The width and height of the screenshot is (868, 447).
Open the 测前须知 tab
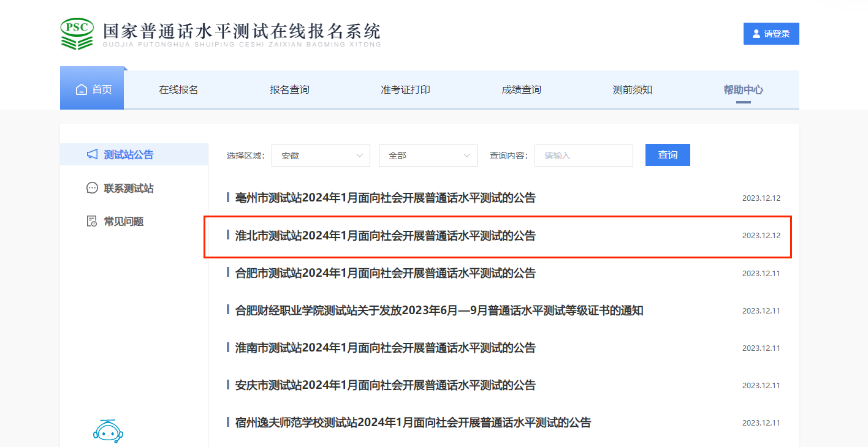(632, 90)
